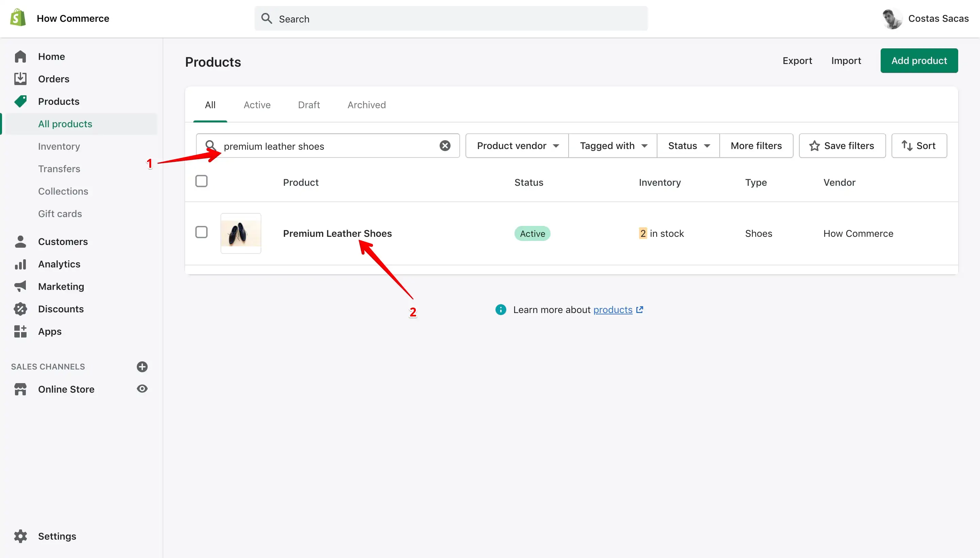Screen dimensions: 980x558
Task: Open Inventory in sidebar
Action: click(59, 146)
